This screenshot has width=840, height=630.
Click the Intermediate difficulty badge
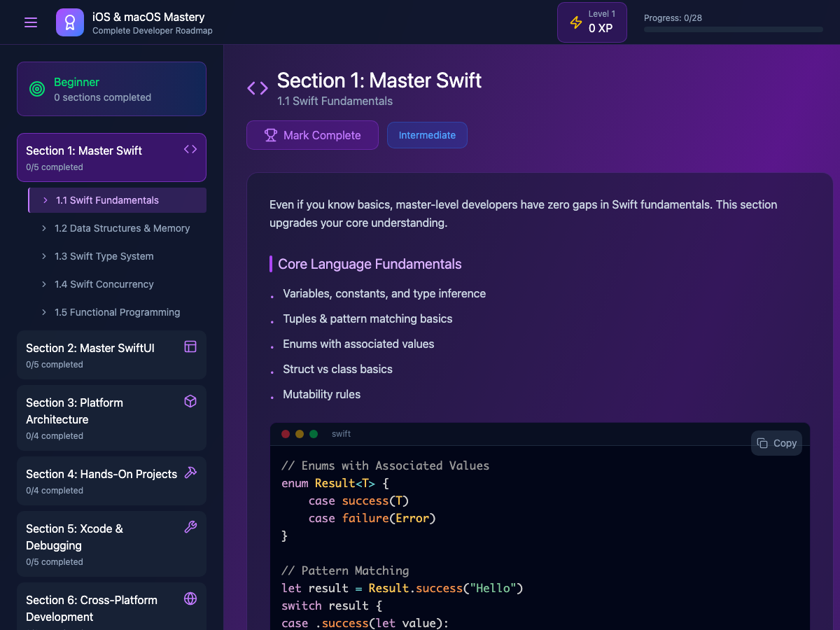pos(427,135)
